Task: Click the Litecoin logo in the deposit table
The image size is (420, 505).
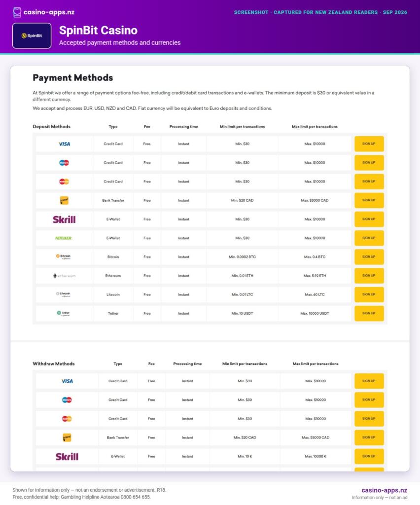Action: 63,294
